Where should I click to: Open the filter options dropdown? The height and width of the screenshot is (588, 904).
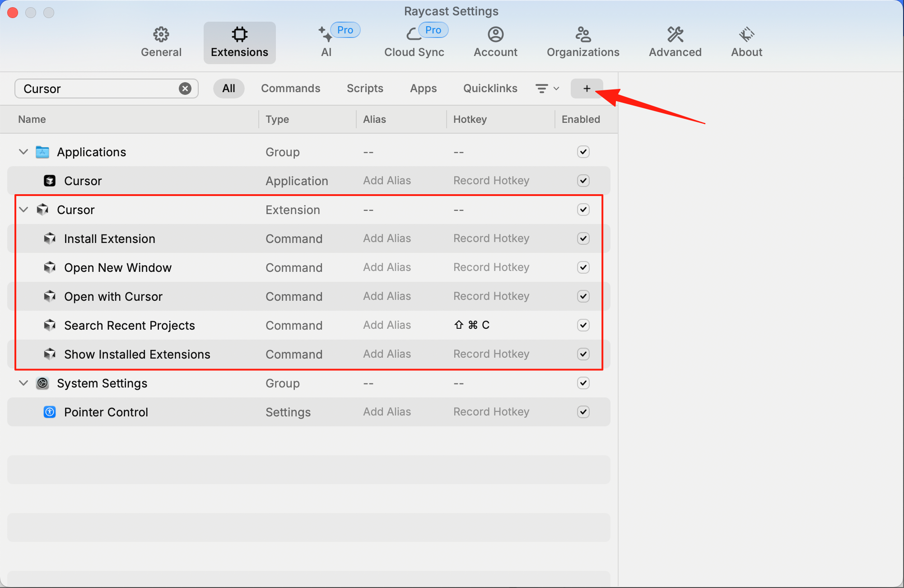click(x=547, y=89)
